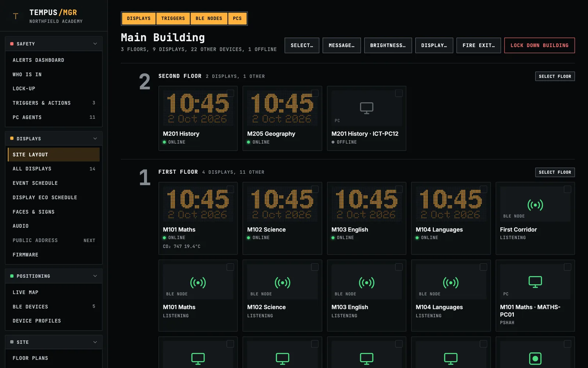Image resolution: width=588 pixels, height=368 pixels.
Task: Click the BLE signal icon on First Corridor card
Action: 535,205
